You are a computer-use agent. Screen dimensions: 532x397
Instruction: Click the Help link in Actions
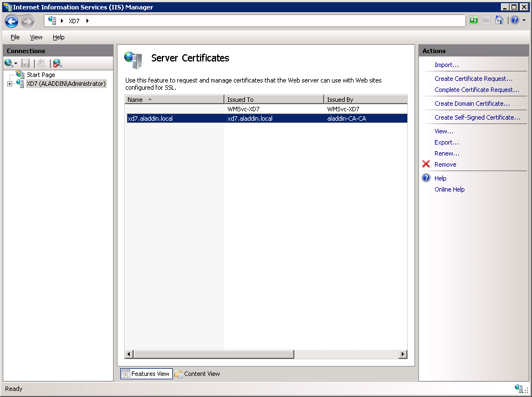point(441,179)
